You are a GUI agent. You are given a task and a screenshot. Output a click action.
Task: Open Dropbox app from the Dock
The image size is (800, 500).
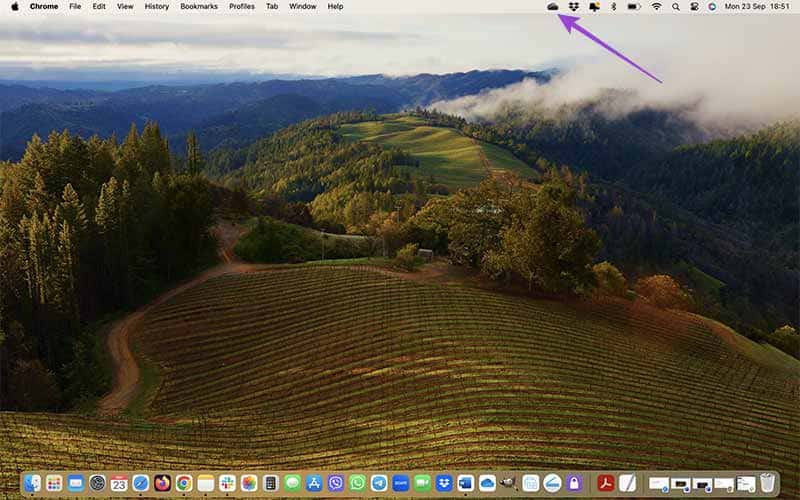tap(444, 483)
